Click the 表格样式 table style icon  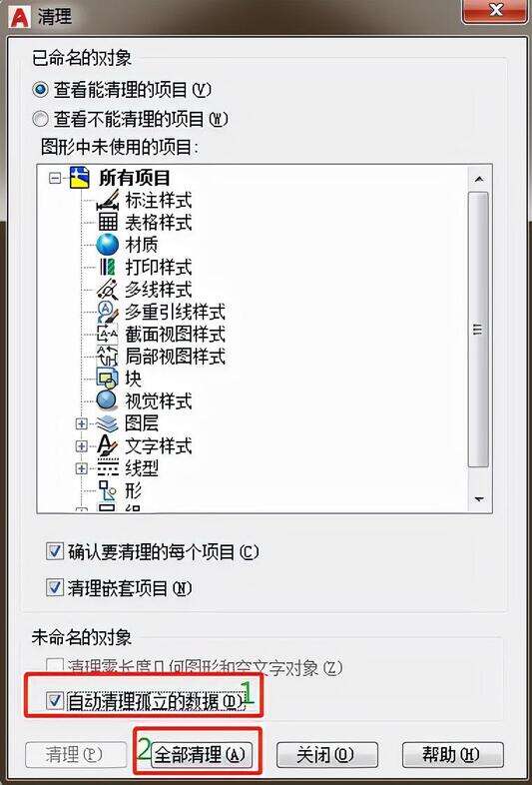[x=107, y=222]
